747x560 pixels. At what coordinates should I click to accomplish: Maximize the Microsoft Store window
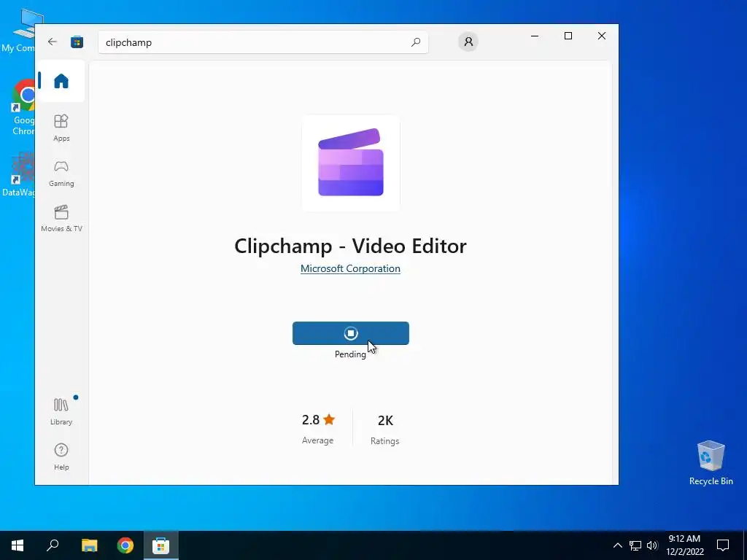(568, 36)
